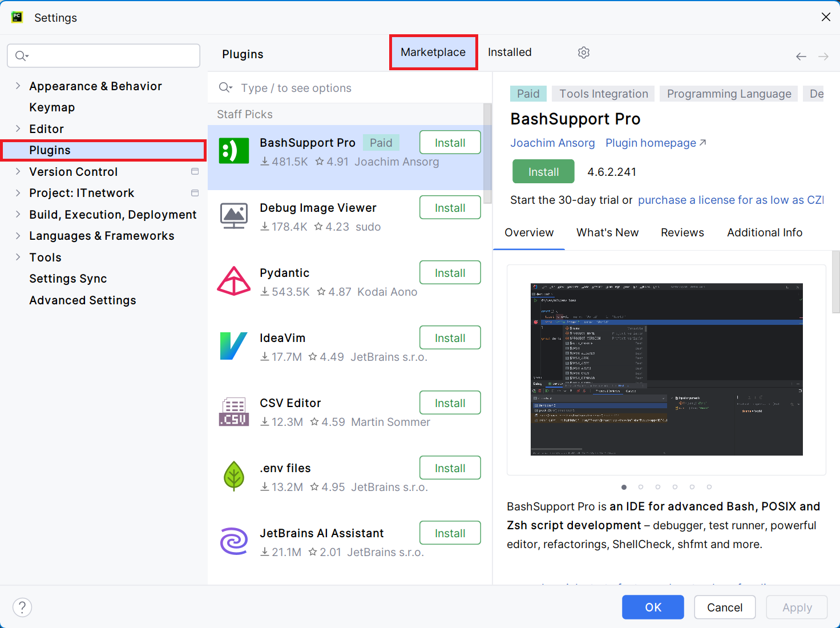Expand Languages & Frameworks section
This screenshot has width=840, height=628.
18,236
